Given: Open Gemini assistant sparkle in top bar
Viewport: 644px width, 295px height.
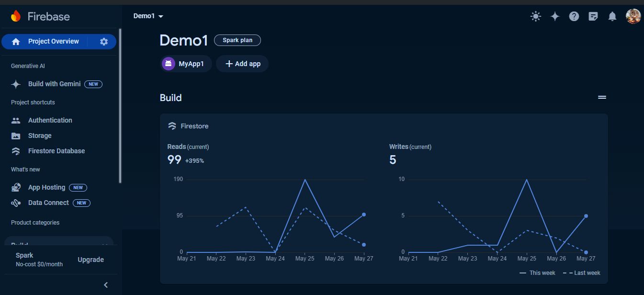Looking at the screenshot, I should click(555, 17).
